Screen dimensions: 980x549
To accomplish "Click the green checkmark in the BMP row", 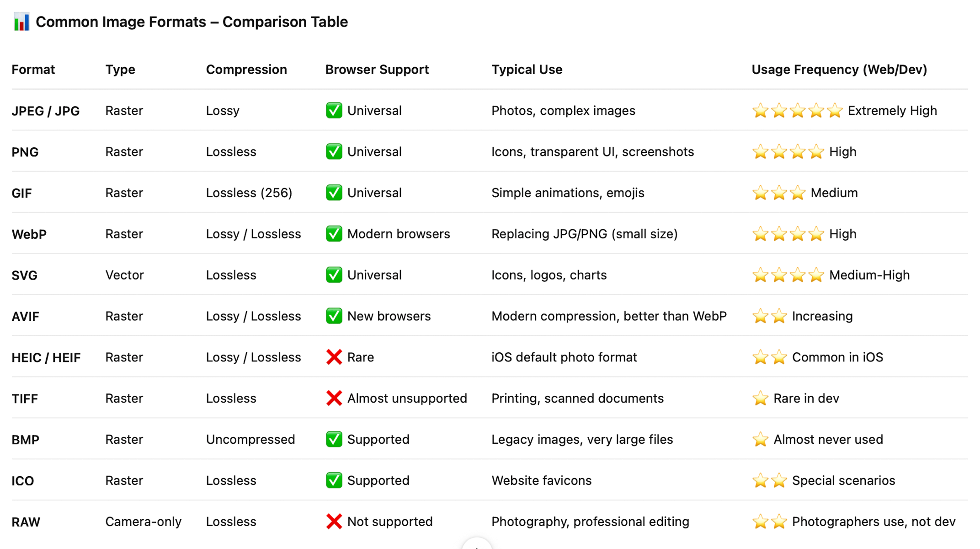I will pyautogui.click(x=334, y=439).
